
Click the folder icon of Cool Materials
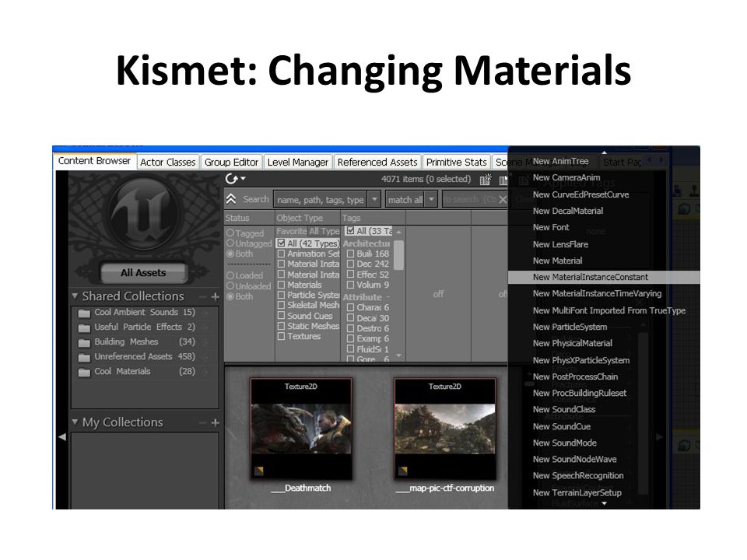[x=84, y=372]
